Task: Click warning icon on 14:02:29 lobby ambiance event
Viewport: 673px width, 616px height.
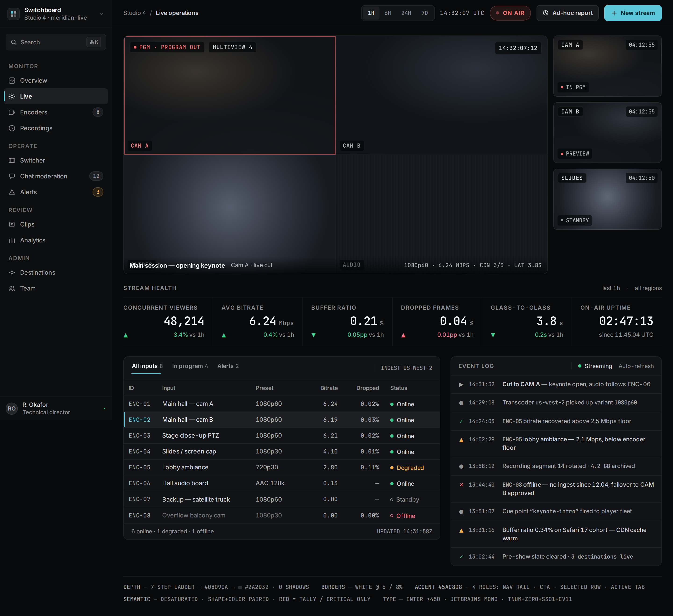Action: point(461,440)
